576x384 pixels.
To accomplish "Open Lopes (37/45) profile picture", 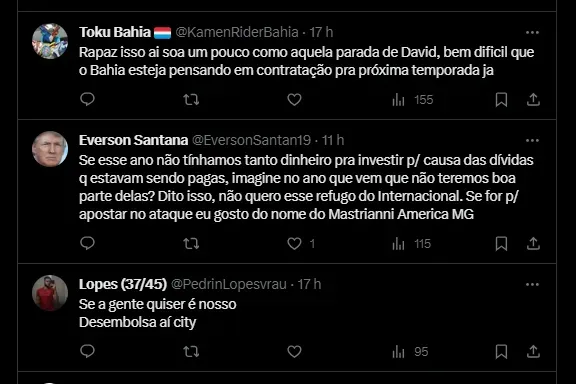I will (50, 293).
